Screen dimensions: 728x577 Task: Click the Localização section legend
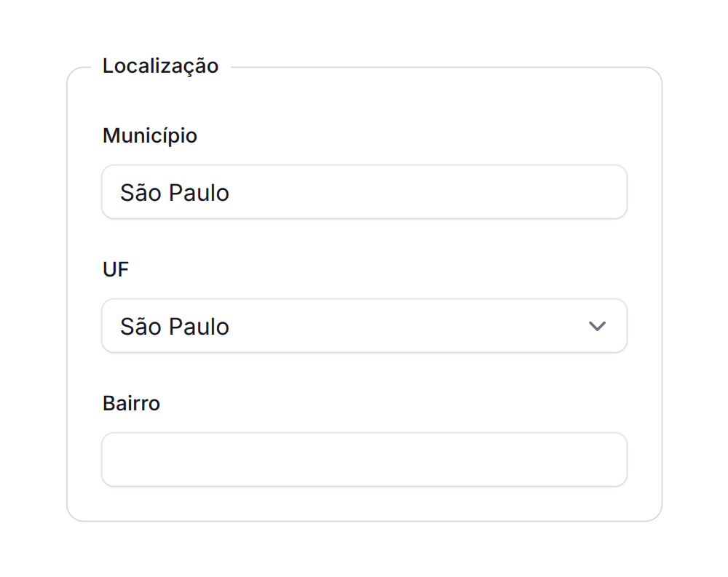[160, 66]
